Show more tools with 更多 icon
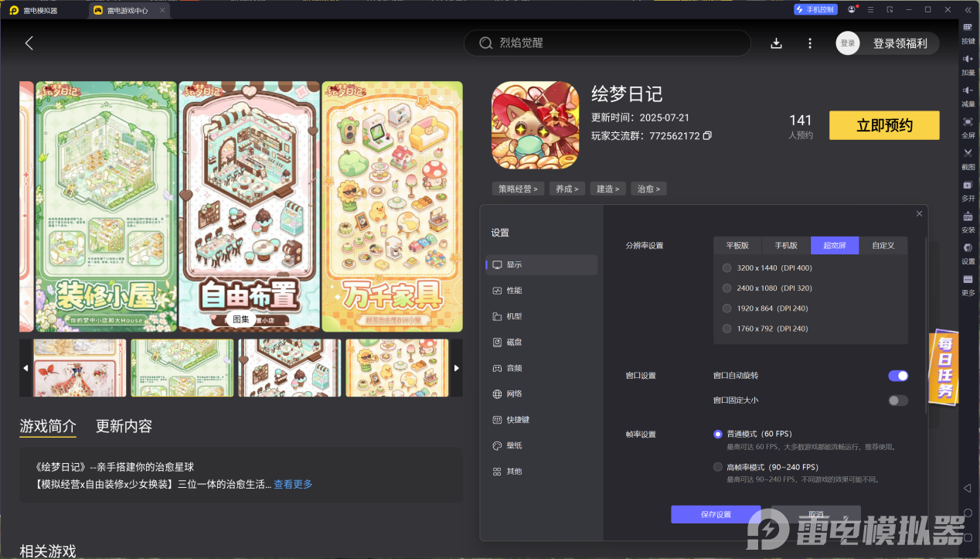Viewport: 980px width, 559px height. [968, 285]
